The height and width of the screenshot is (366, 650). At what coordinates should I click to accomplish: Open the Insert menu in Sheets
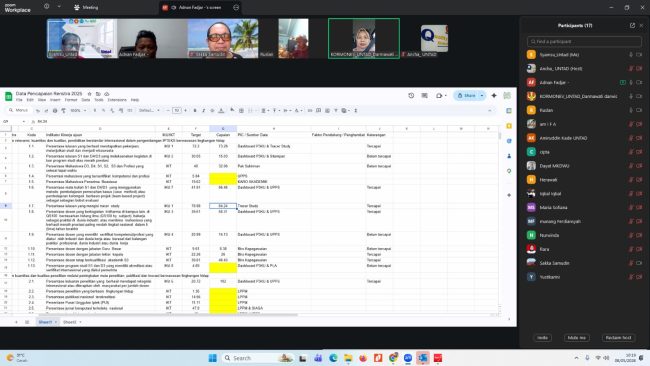tap(55, 100)
